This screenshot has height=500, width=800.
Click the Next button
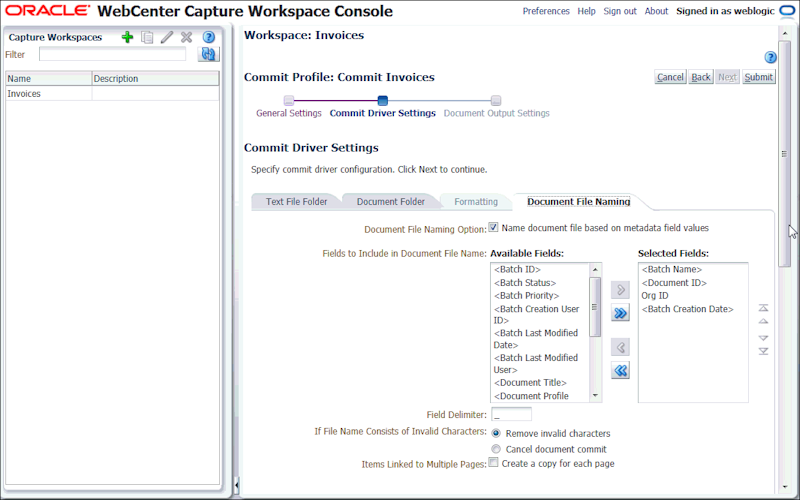tap(728, 77)
